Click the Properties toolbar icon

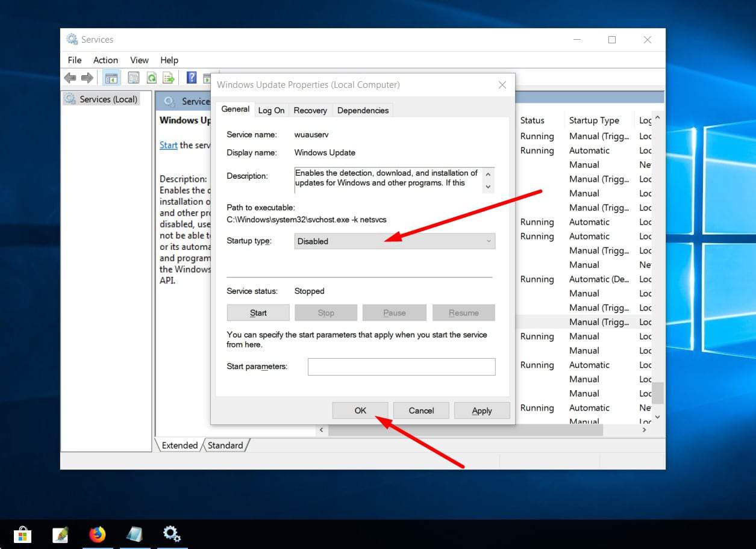pos(134,78)
